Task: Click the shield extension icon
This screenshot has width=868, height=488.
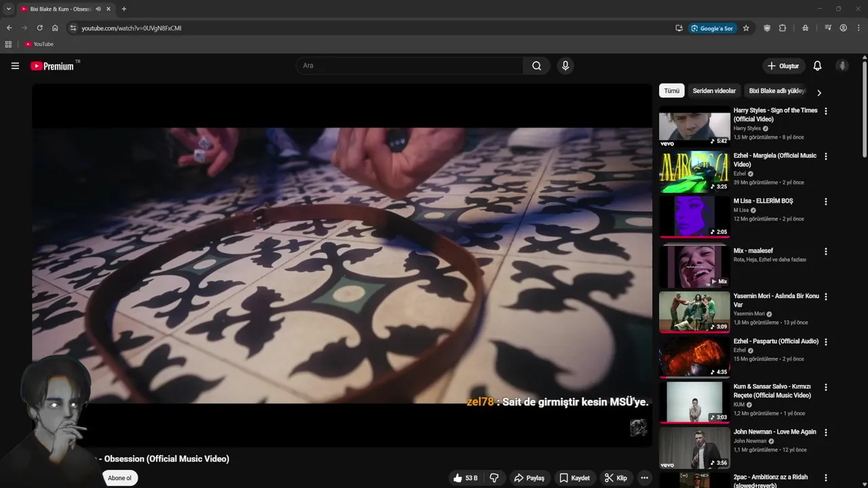Action: [x=767, y=28]
